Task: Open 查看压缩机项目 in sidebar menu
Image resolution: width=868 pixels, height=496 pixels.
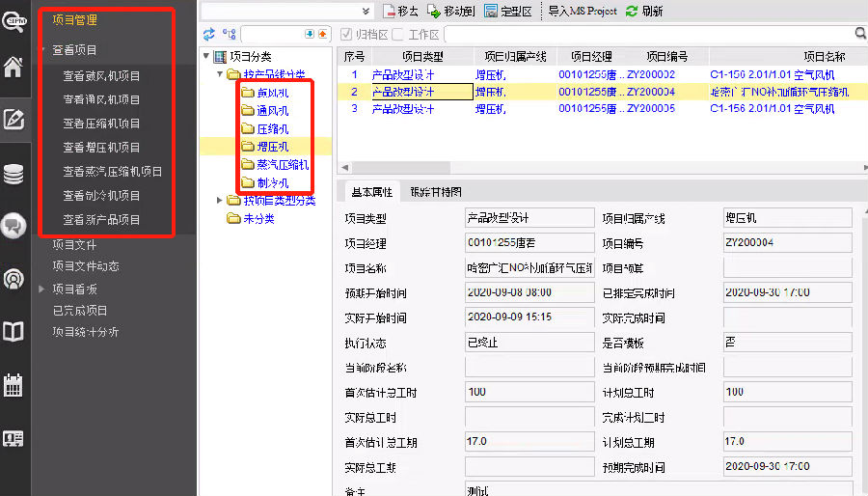Action: click(101, 124)
